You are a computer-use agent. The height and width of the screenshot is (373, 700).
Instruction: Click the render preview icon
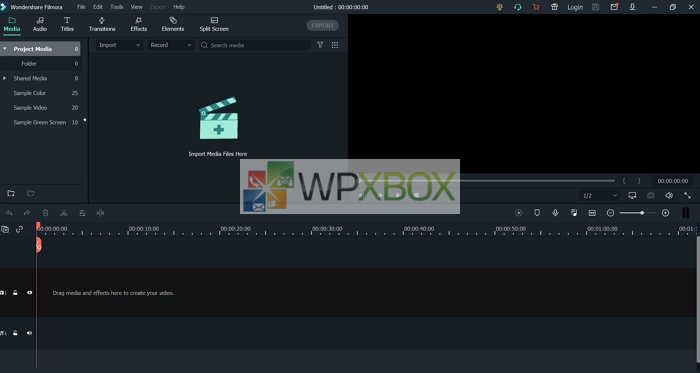click(x=519, y=213)
